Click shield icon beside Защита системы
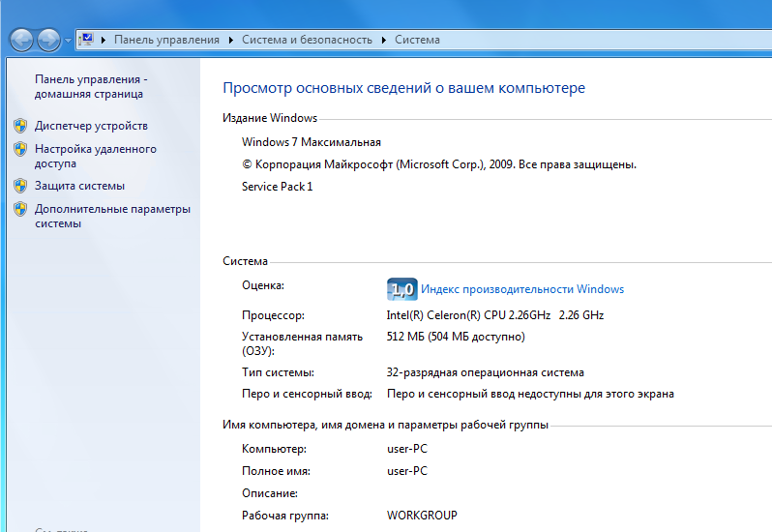 [20, 186]
